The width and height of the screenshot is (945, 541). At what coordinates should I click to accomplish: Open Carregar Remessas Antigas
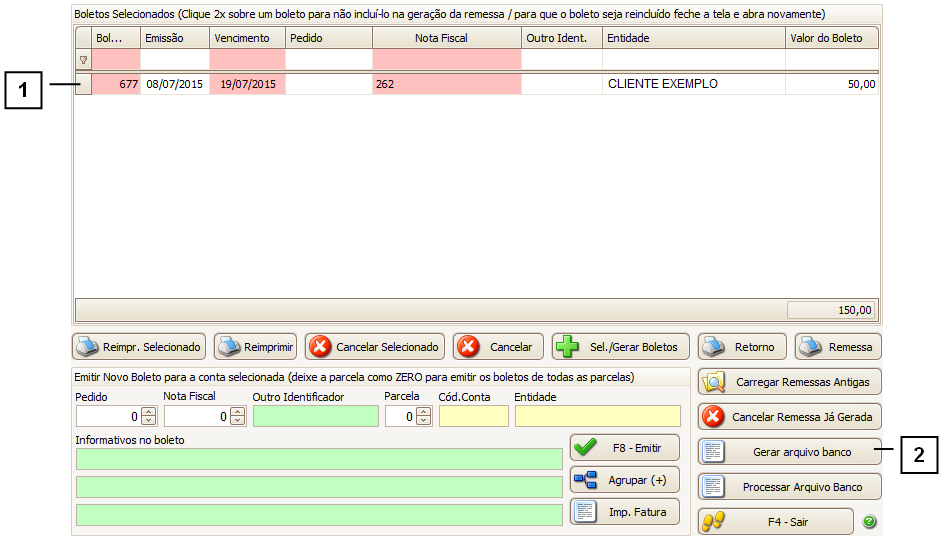pos(789,382)
